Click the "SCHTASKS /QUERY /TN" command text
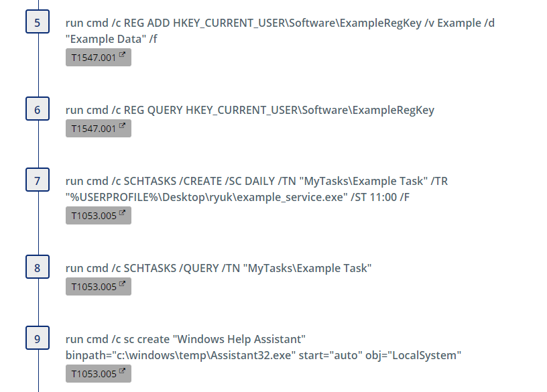 pyautogui.click(x=219, y=268)
